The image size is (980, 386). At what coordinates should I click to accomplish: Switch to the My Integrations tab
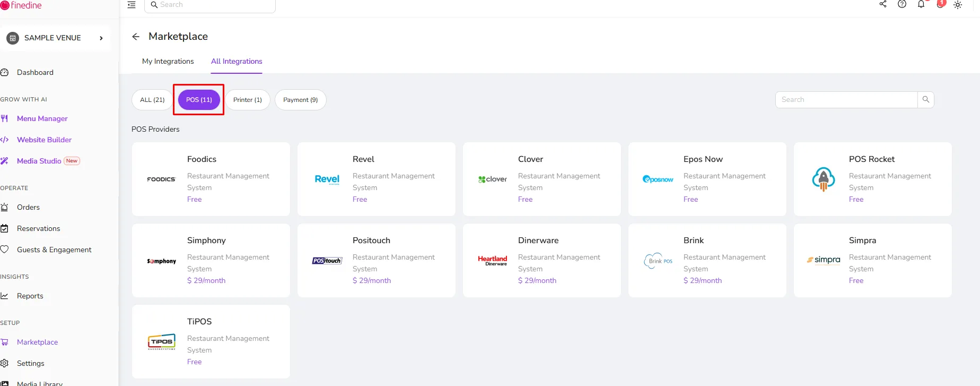pyautogui.click(x=168, y=62)
